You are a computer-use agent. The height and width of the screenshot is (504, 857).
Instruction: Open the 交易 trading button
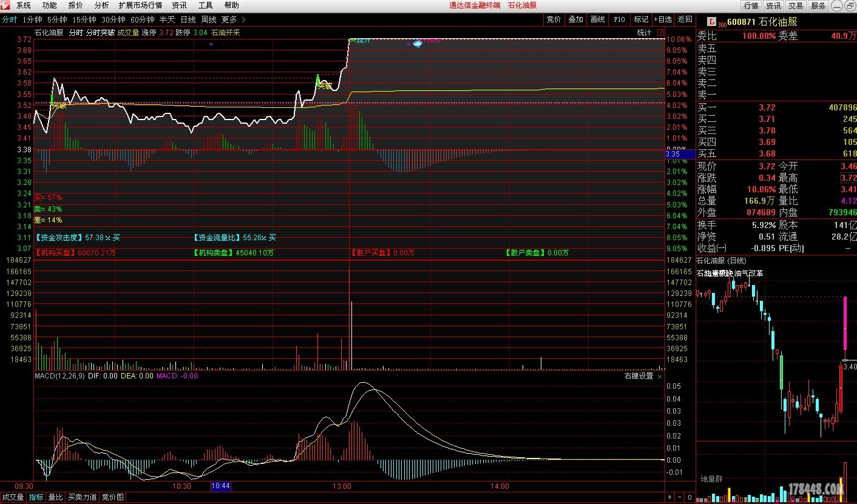[x=796, y=5]
